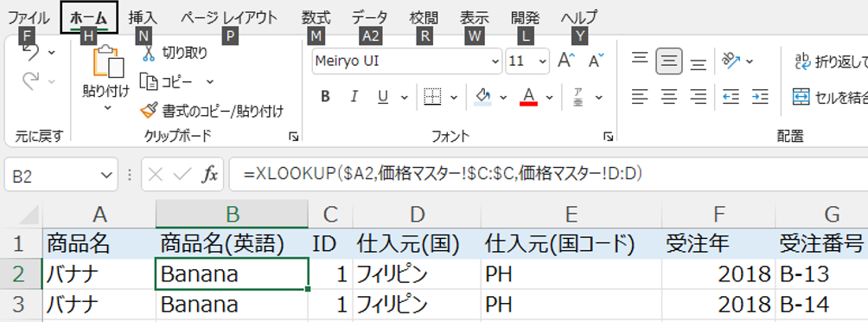
Task: Click Merge Cells (セルを結合) button
Action: tap(830, 97)
